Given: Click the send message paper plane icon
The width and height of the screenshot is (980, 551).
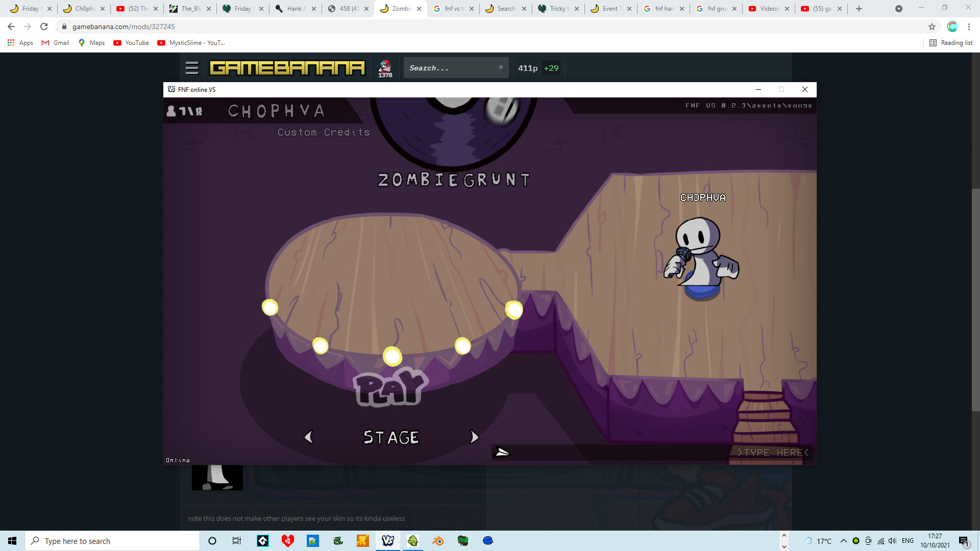Looking at the screenshot, I should coord(502,452).
